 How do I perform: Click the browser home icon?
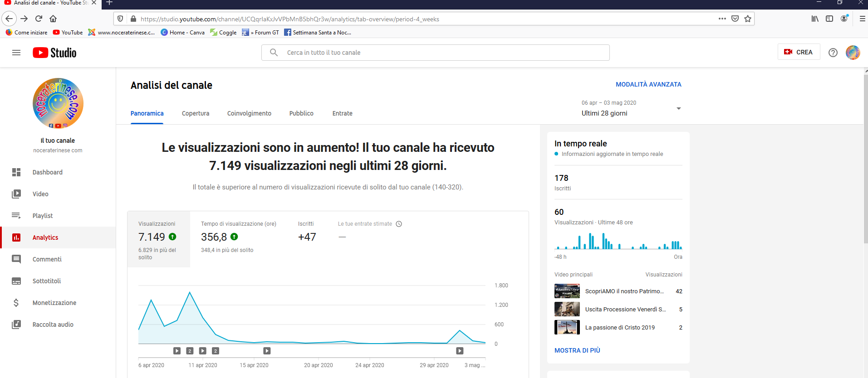point(53,19)
